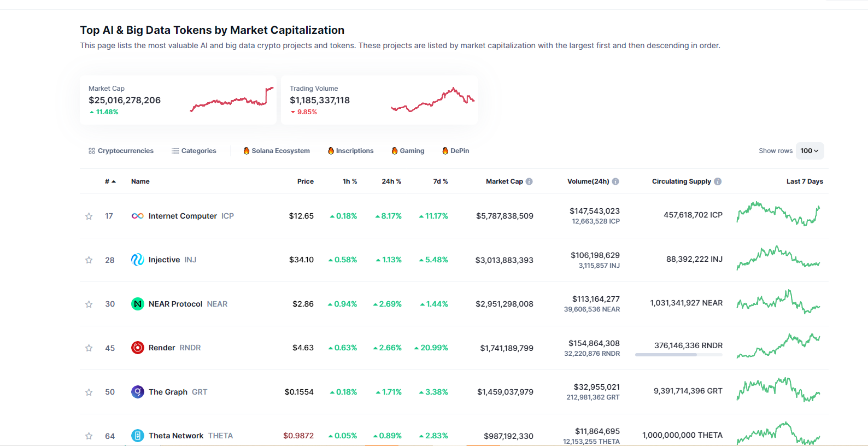The height and width of the screenshot is (446, 868).
Task: Sort by 7d % column
Action: (x=441, y=181)
